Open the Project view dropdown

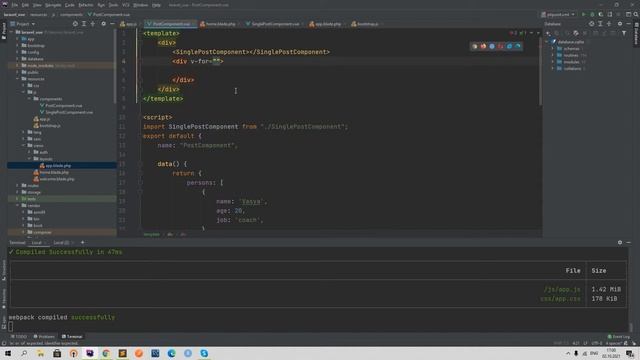pos(22,24)
